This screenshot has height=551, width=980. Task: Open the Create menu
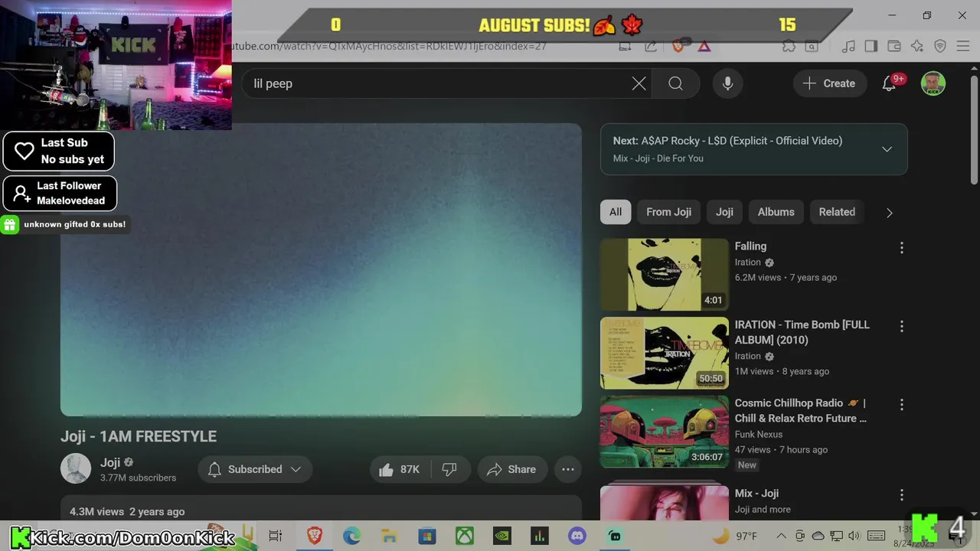(x=829, y=83)
